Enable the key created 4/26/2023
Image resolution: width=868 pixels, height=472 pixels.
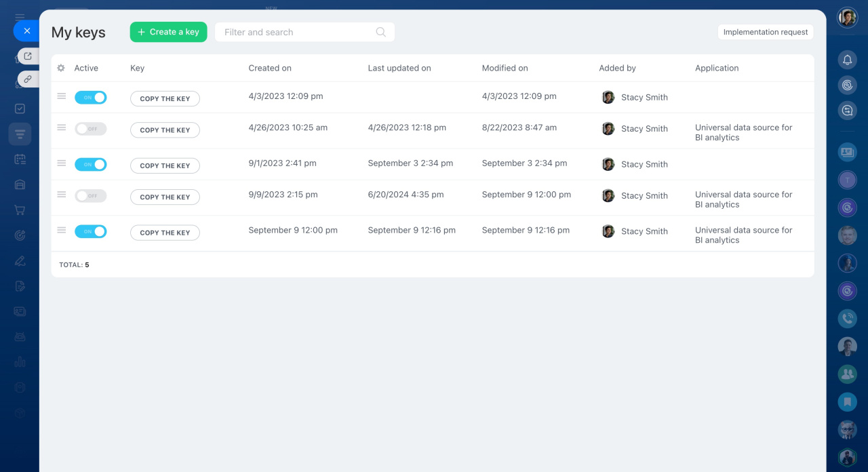pyautogui.click(x=90, y=129)
